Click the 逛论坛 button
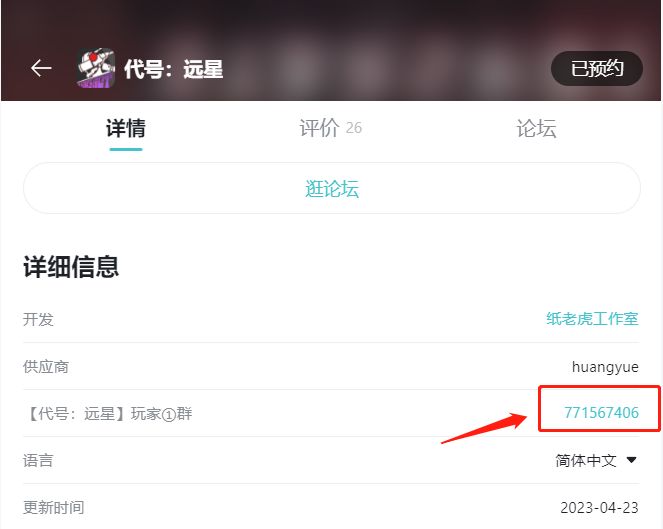The image size is (663, 529). coord(332,188)
